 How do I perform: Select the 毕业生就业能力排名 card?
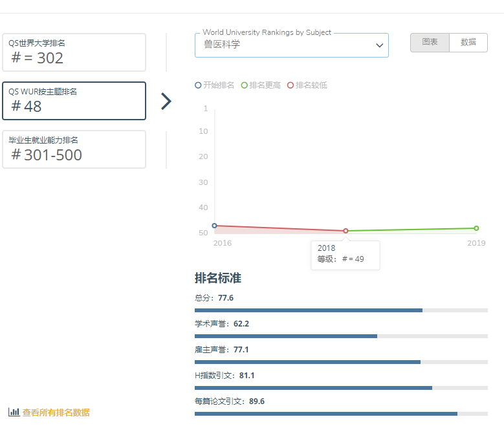(x=74, y=149)
